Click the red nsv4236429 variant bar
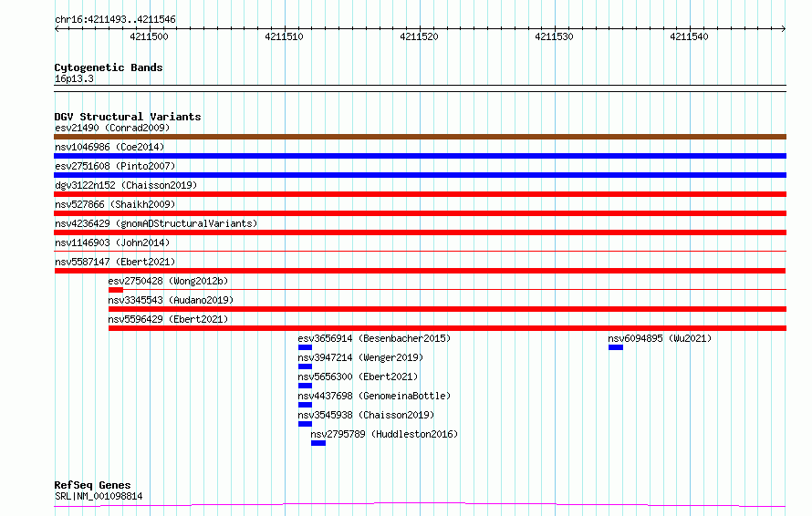 click(420, 232)
